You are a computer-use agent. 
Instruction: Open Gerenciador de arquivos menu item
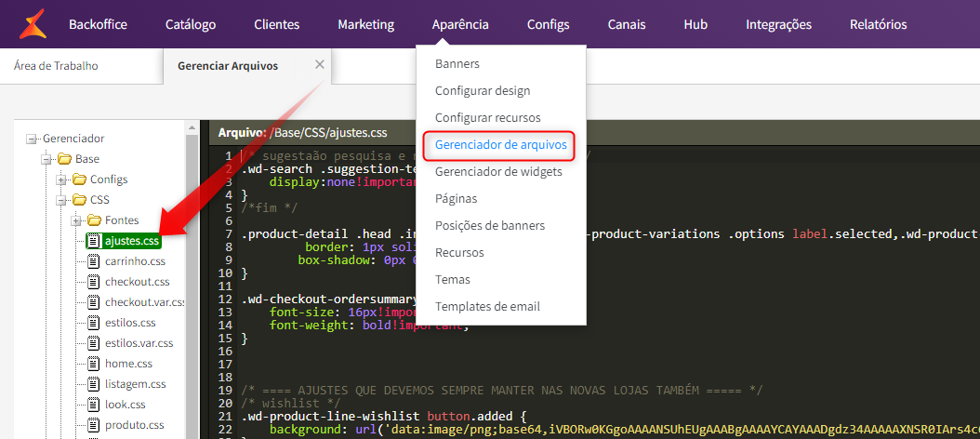(500, 144)
